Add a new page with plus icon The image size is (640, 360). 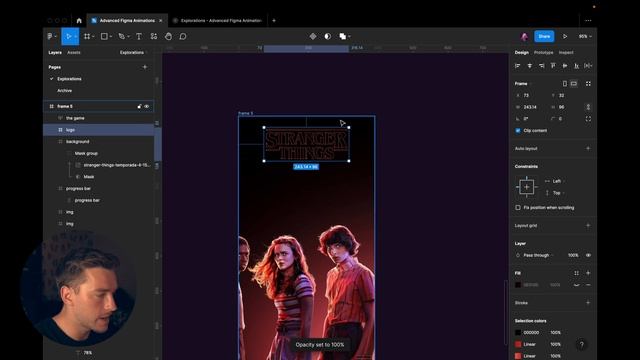[x=145, y=67]
